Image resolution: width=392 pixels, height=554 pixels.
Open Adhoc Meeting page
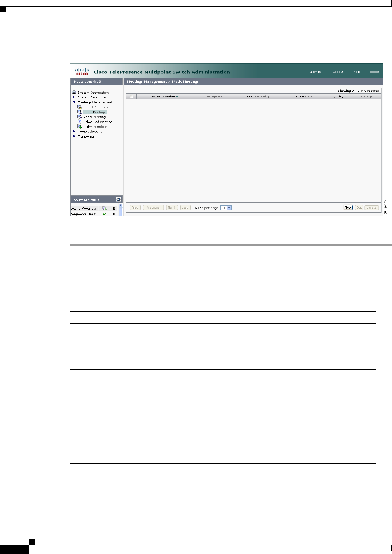pos(94,117)
